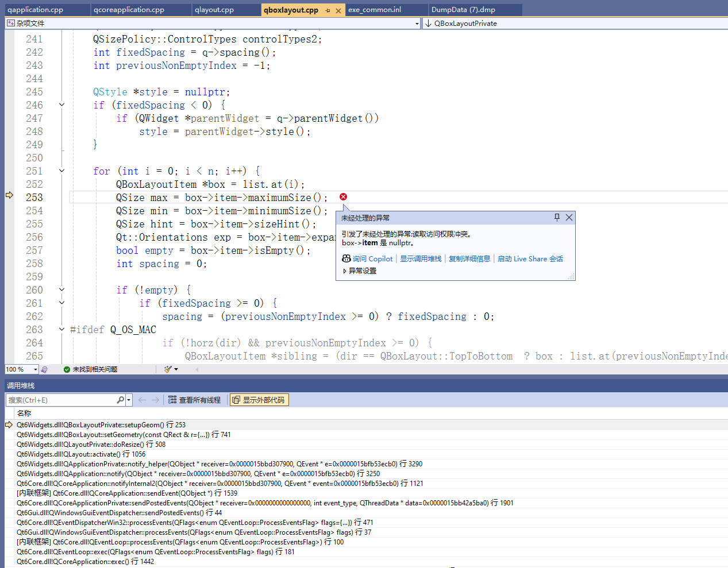Viewport: 728px width, 568px height.
Task: Pin the qboxlayout.cpp tab
Action: pyautogui.click(x=328, y=10)
